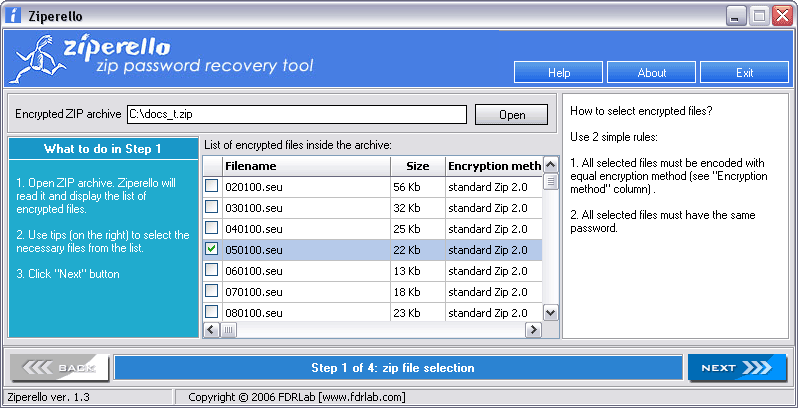Go to next step with NEXT button
Viewport: 798px width, 408px height.
coord(737,367)
